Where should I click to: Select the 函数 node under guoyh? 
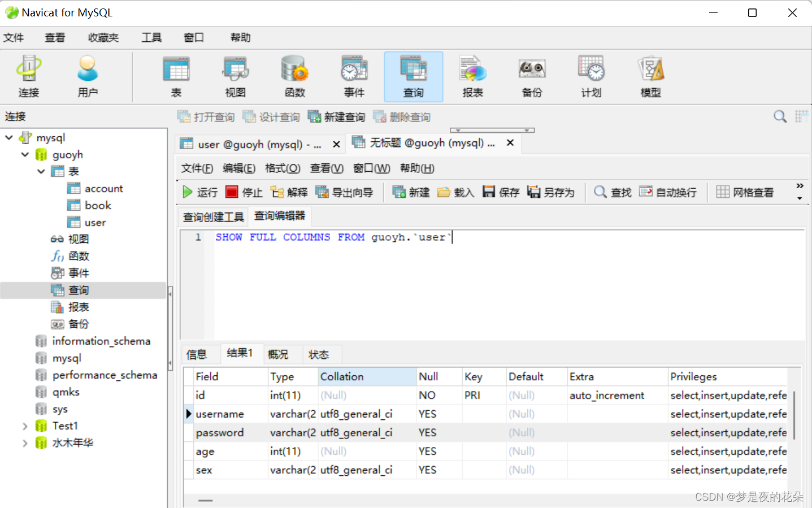click(70, 257)
